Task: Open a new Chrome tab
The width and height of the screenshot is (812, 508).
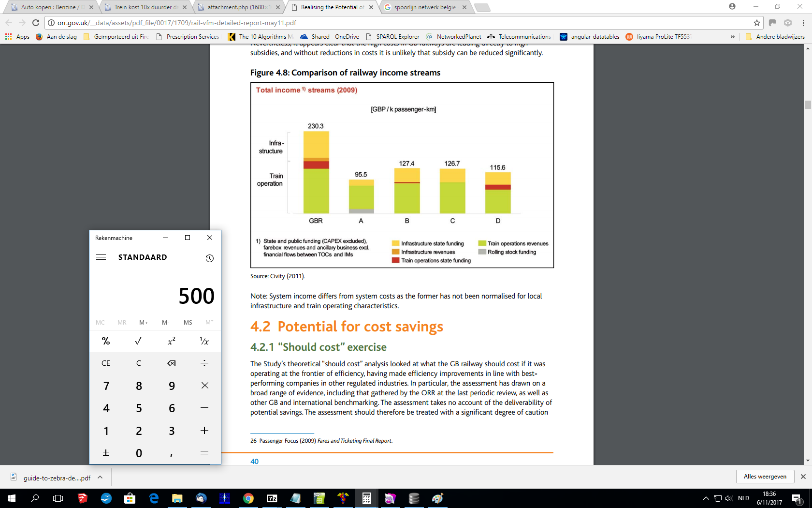Action: 482,7
